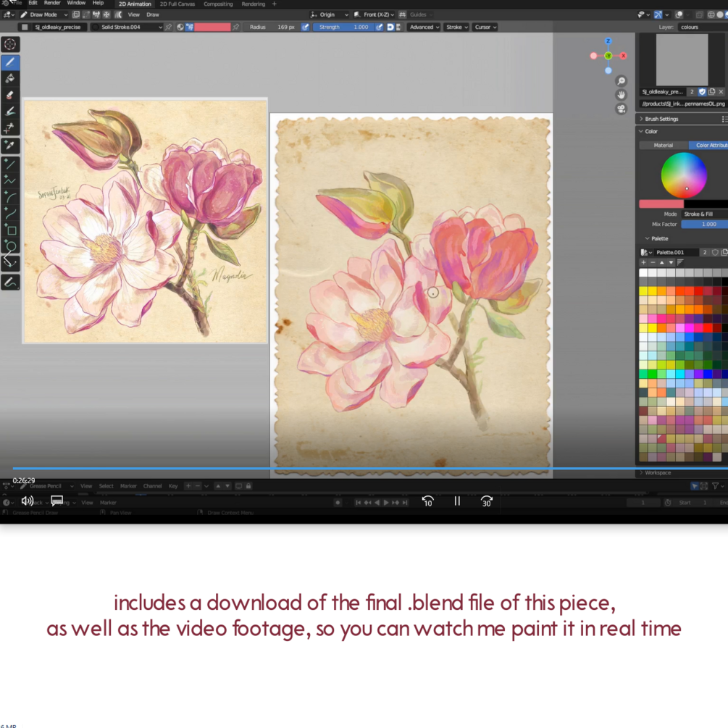Screen dimensions: 728x728
Task: Rewind the video 10 seconds
Action: coord(427,501)
